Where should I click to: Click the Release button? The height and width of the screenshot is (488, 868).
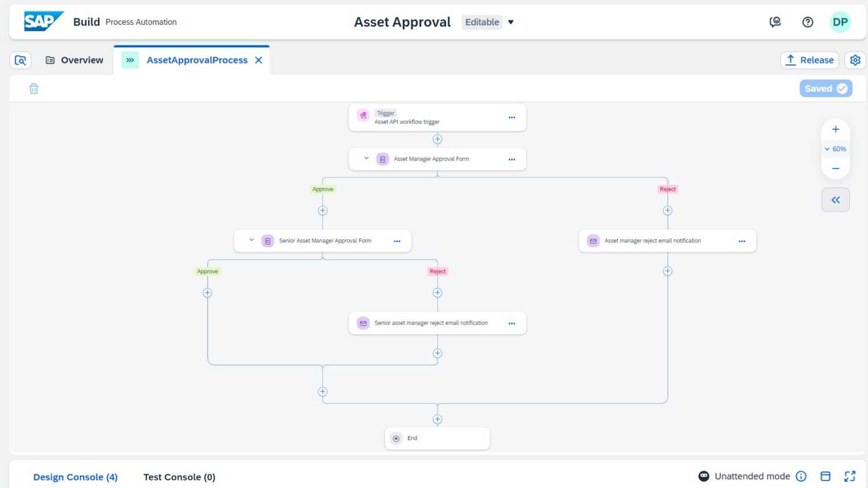click(809, 60)
